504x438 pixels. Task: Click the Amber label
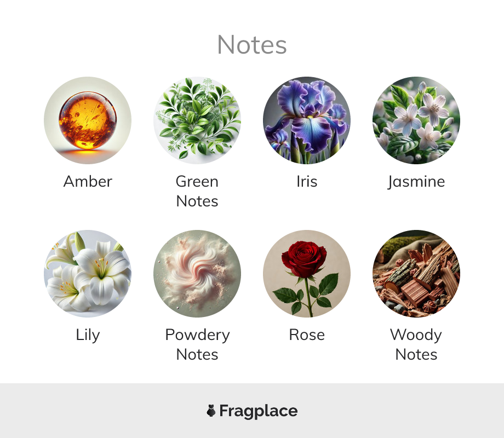click(x=88, y=182)
